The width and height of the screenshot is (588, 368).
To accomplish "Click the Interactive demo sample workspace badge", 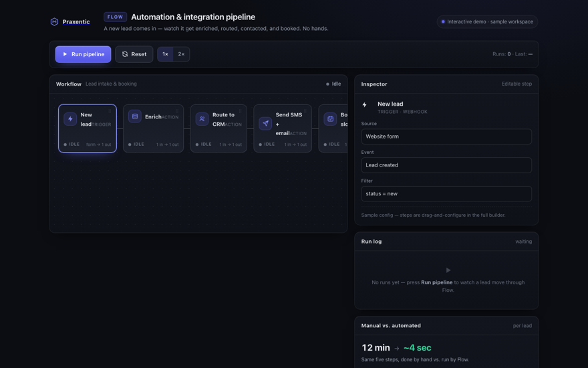I will 487,22.
